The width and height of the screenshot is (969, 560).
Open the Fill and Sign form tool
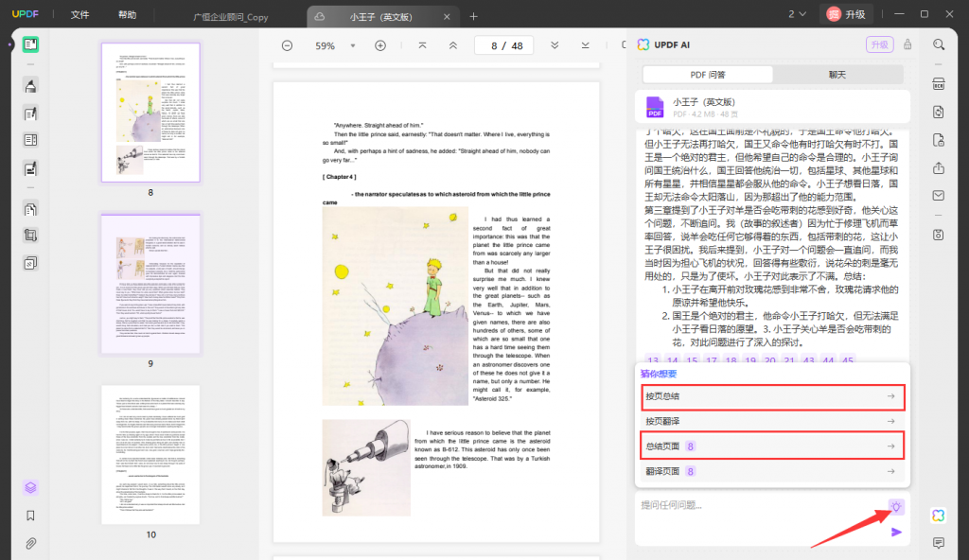click(30, 168)
